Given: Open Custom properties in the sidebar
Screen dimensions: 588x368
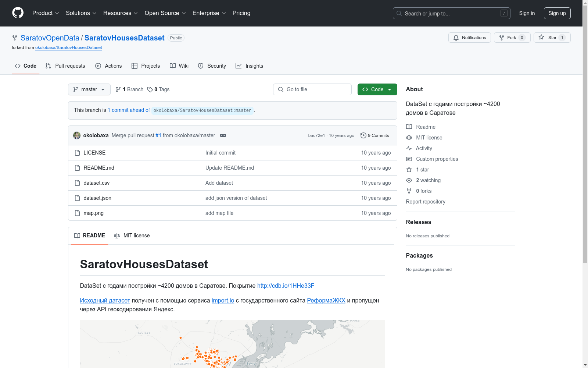Looking at the screenshot, I should coord(432,159).
